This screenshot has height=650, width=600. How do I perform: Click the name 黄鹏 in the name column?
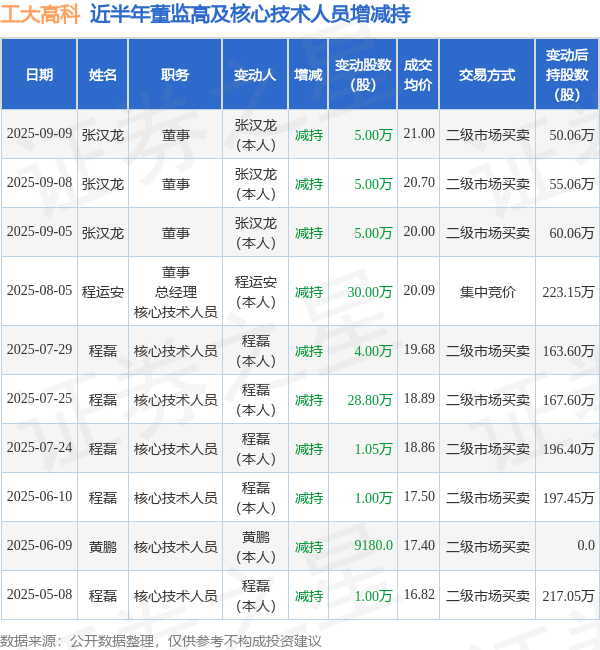[x=103, y=547]
